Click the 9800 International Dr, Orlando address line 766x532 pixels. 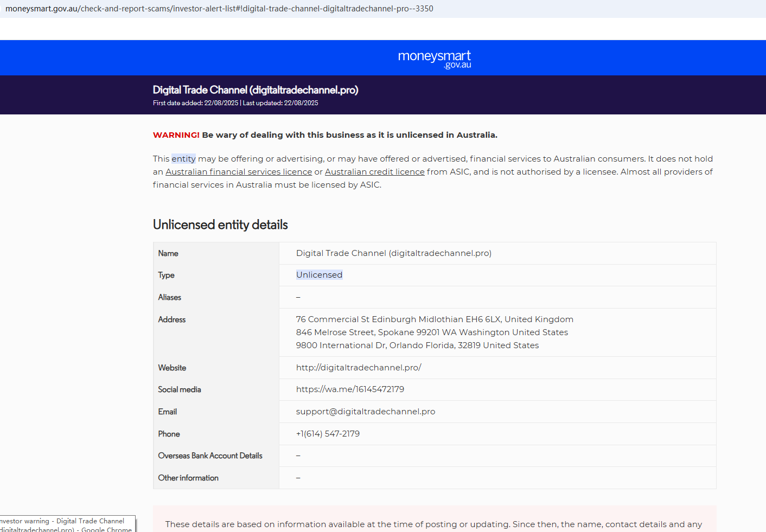[x=417, y=345]
